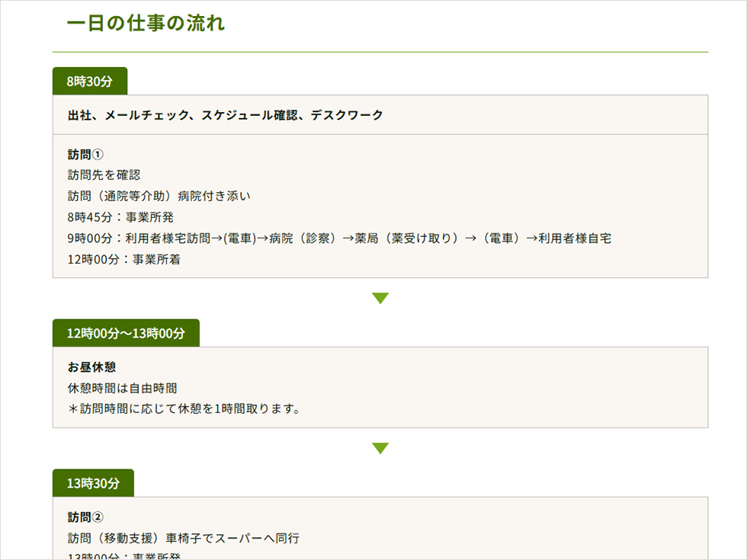Click the 出社、メールチェック task row

click(x=225, y=115)
